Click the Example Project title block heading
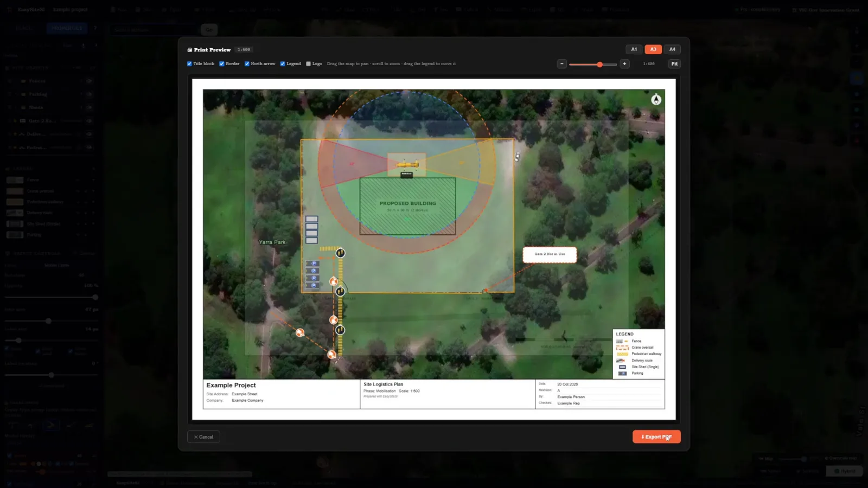 (x=231, y=386)
